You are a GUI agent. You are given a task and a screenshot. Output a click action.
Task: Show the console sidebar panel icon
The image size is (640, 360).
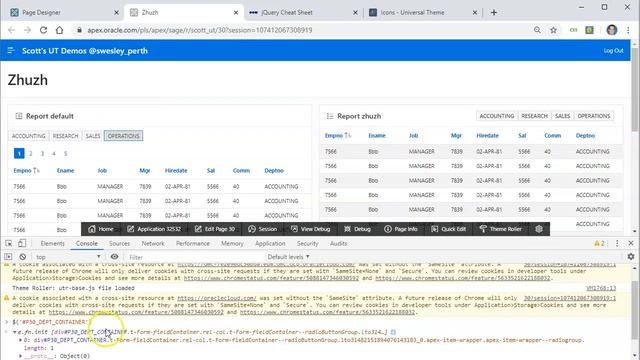(x=8, y=257)
